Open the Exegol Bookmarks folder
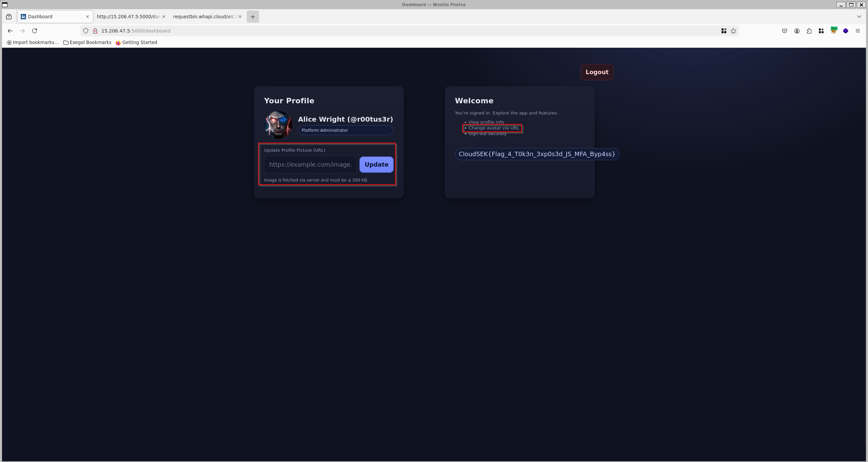The height and width of the screenshot is (462, 868). pyautogui.click(x=87, y=42)
